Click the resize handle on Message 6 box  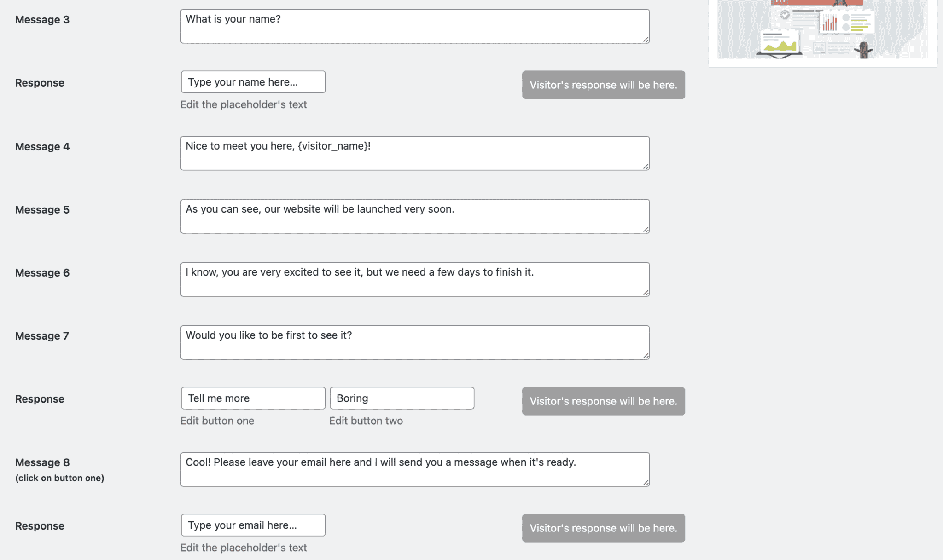[646, 293]
